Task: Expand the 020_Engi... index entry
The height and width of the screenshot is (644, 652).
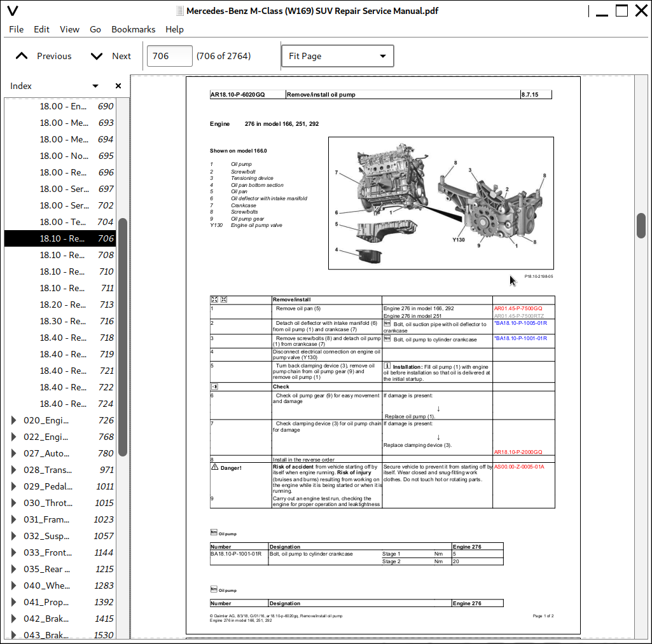Action: pyautogui.click(x=14, y=420)
